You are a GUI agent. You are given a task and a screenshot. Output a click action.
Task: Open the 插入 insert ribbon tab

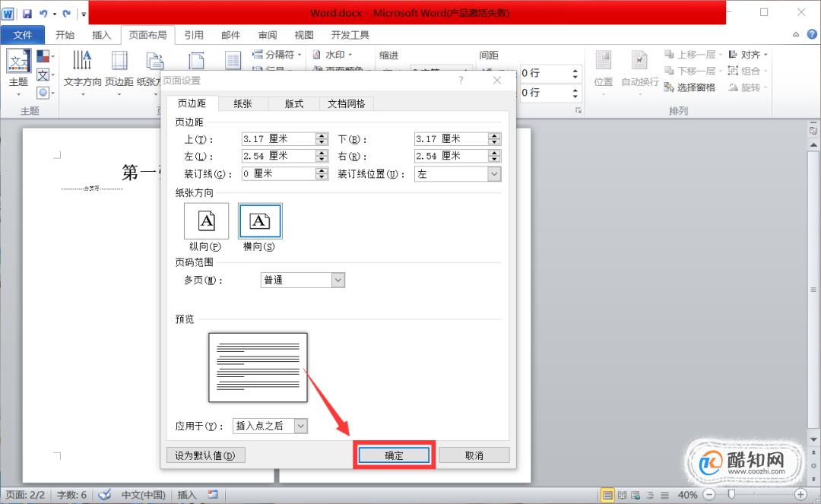tap(102, 34)
